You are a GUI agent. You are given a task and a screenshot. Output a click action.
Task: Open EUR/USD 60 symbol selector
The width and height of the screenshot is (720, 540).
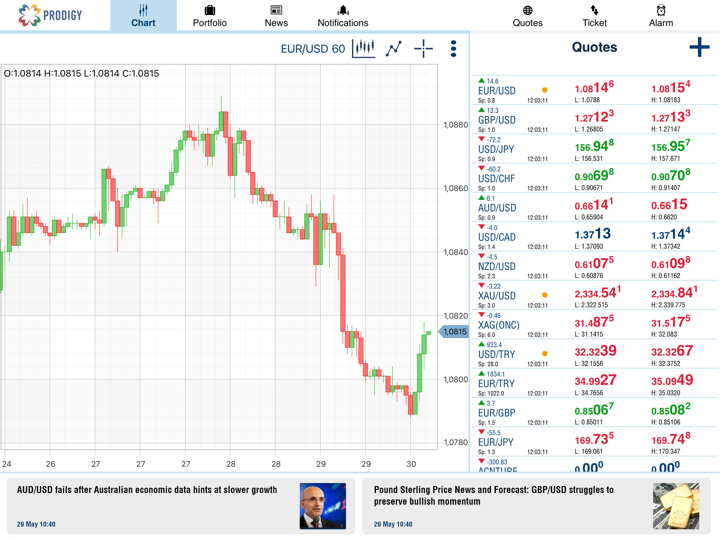[x=312, y=49]
